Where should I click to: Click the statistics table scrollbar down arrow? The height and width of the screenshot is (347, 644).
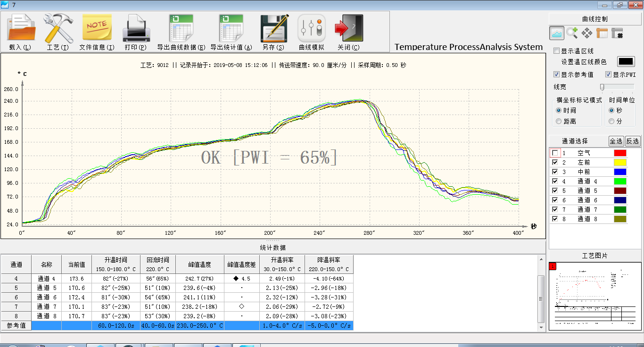point(542,327)
